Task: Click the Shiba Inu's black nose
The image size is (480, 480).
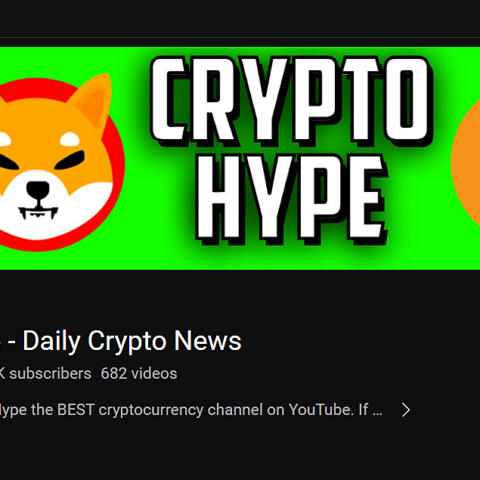Action: point(38,189)
